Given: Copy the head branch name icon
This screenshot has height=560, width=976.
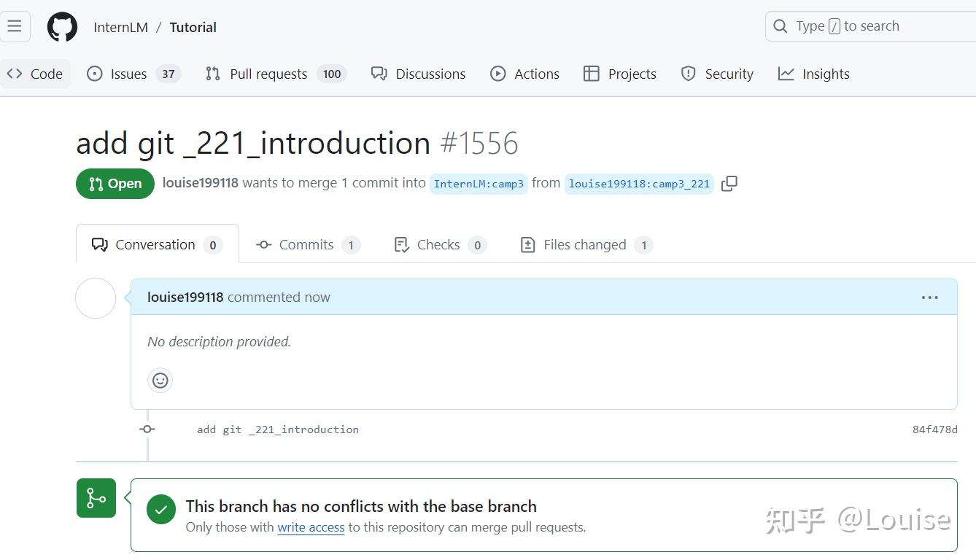Looking at the screenshot, I should coord(729,184).
